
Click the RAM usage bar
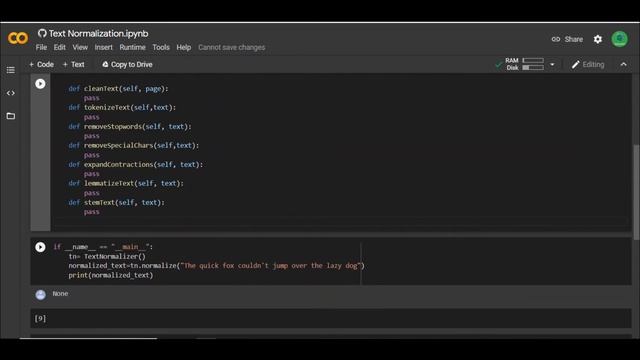pyautogui.click(x=533, y=60)
